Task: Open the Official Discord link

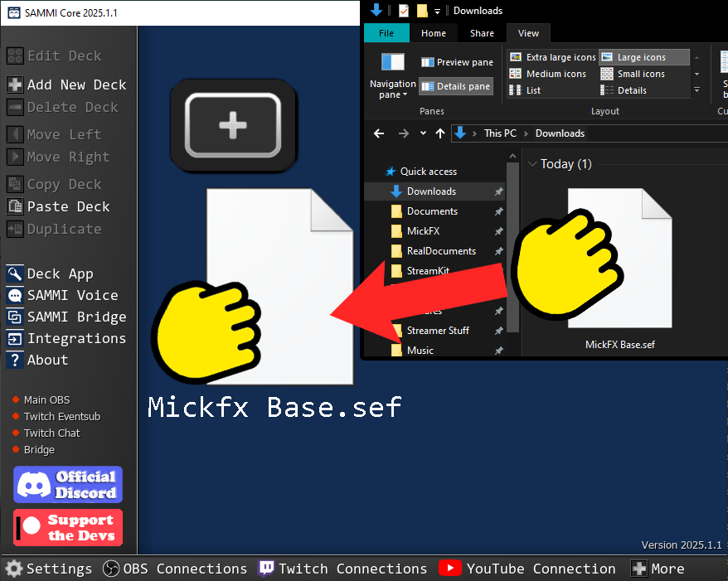Action: click(68, 485)
